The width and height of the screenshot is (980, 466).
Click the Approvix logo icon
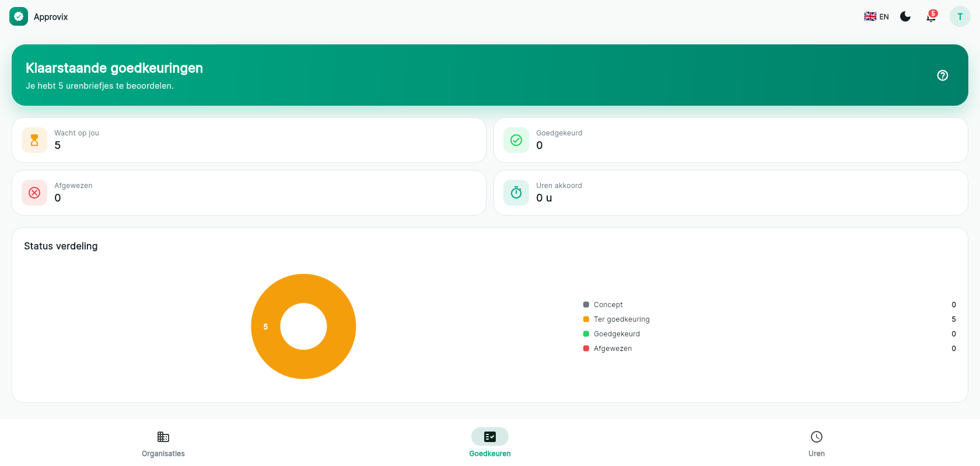19,16
